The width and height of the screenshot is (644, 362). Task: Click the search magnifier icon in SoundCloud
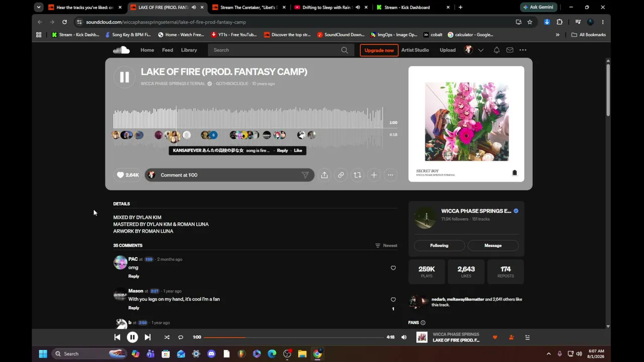click(345, 50)
